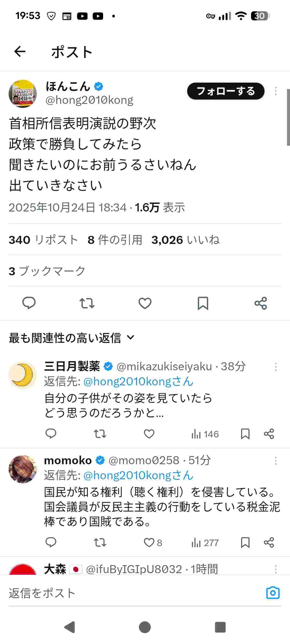290x644 pixels.
Task: Bookmark the 三日月製薬 reply
Action: [245, 434]
